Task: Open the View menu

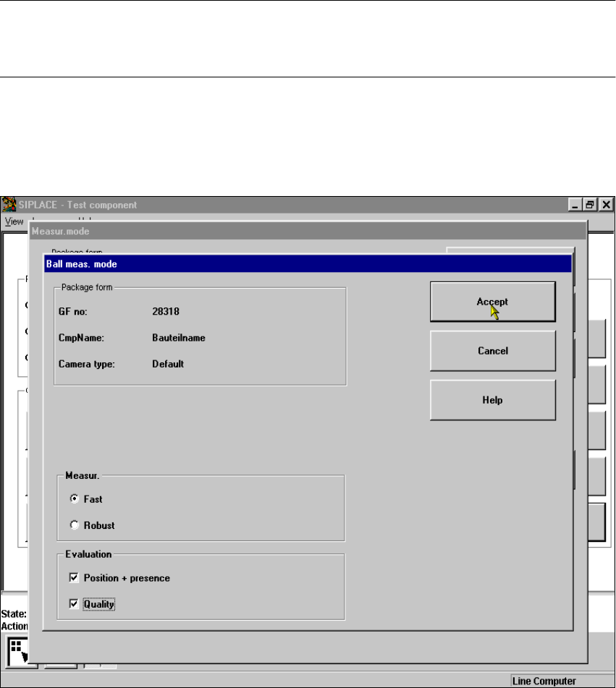Action: click(x=14, y=221)
